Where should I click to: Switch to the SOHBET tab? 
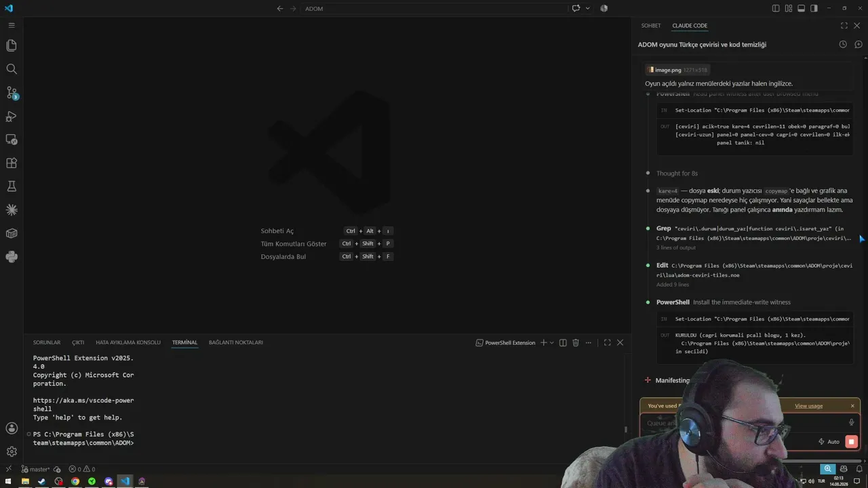click(651, 26)
